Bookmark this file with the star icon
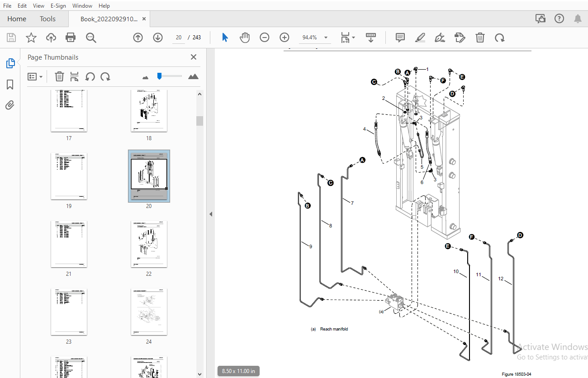This screenshot has width=588, height=378. tap(31, 38)
